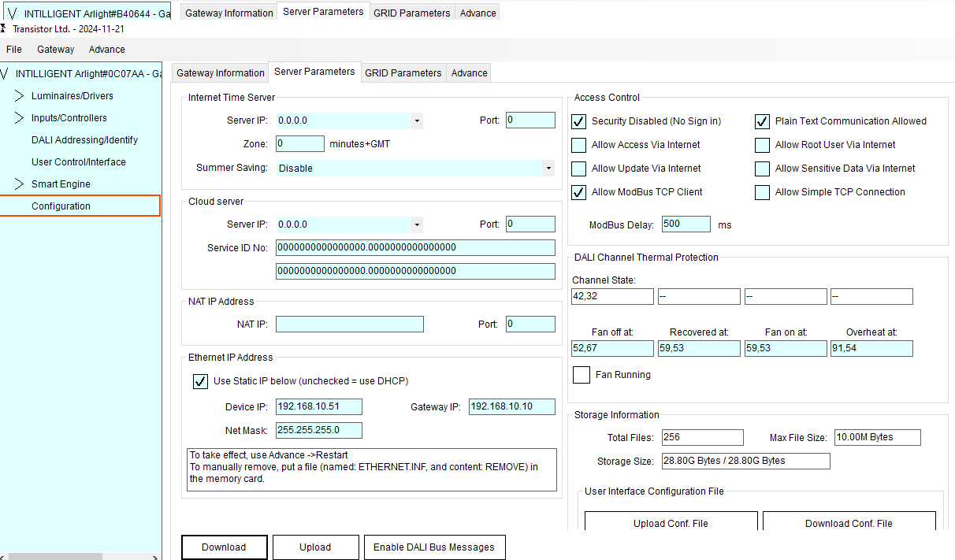Expand the Smart Engine tree node
Viewport: 955px width, 560px height.
tap(20, 184)
